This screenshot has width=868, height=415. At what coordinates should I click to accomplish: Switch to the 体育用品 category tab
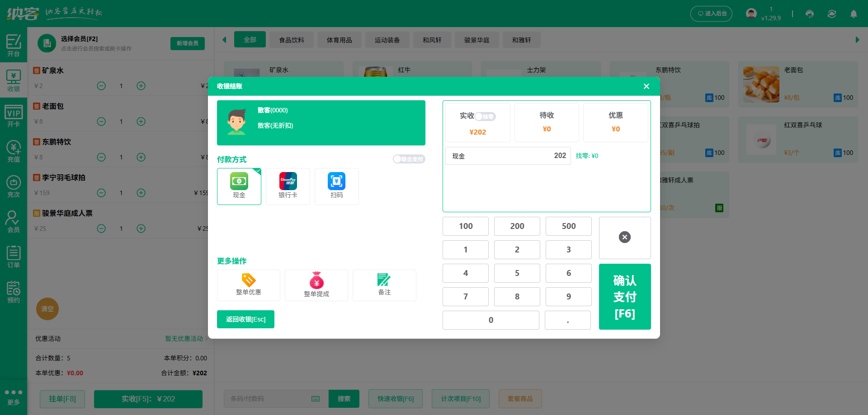(x=339, y=39)
